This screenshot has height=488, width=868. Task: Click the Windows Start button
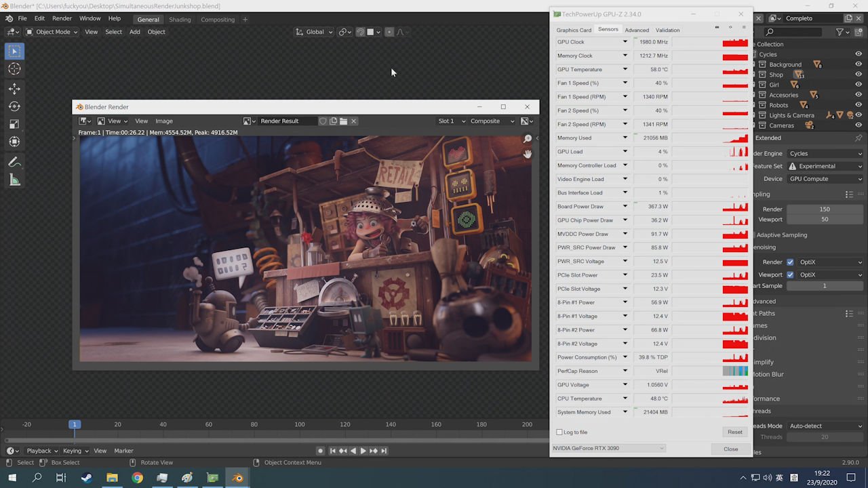click(x=12, y=478)
